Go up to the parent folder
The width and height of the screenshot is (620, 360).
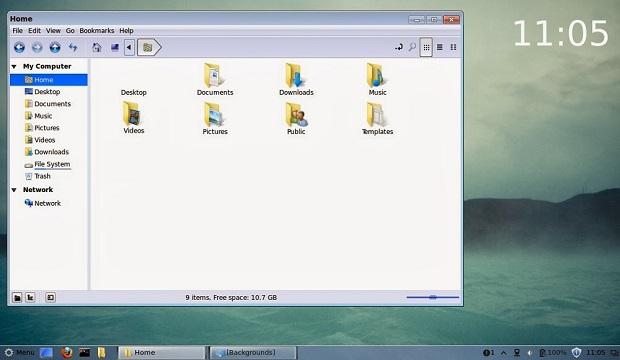pyautogui.click(x=55, y=47)
